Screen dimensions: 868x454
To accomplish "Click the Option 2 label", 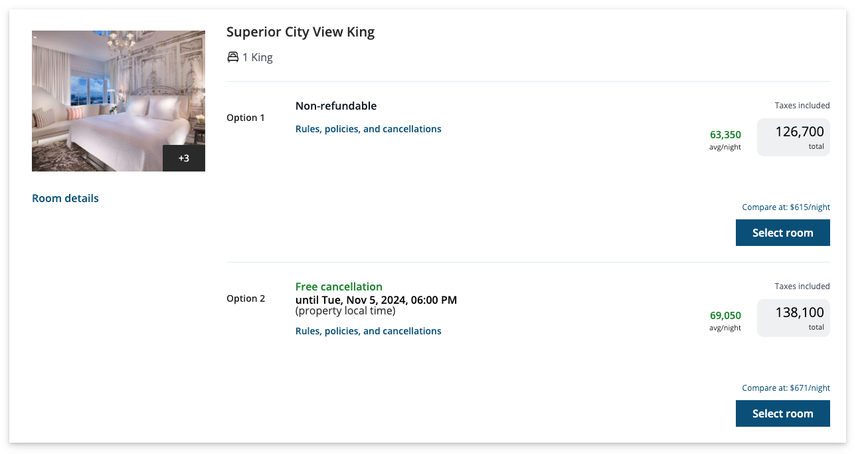I will (246, 298).
